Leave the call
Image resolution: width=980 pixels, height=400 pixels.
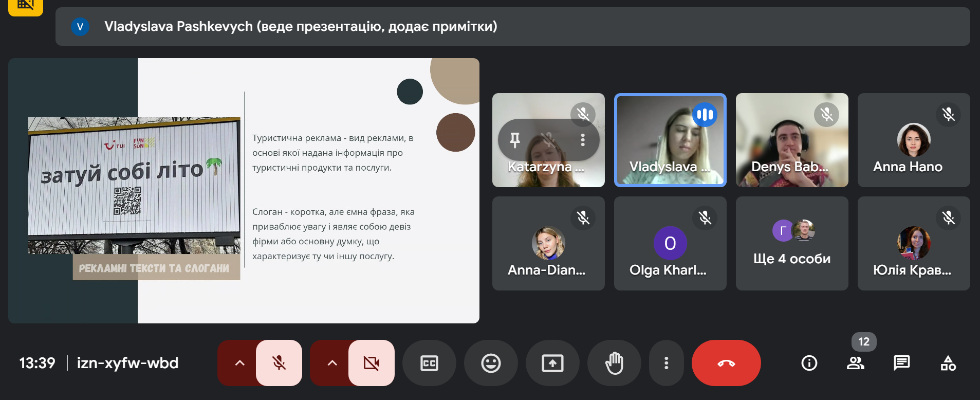[726, 363]
